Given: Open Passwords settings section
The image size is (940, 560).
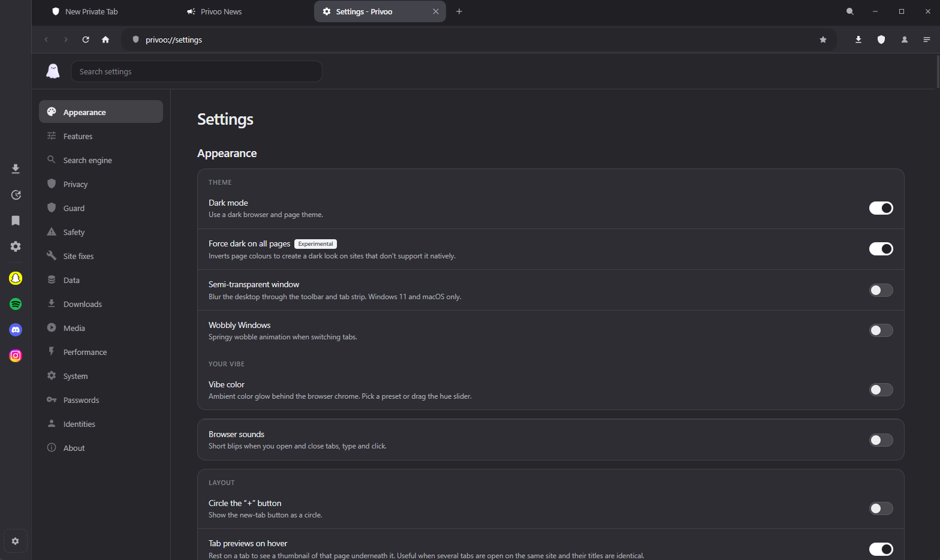Looking at the screenshot, I should tap(101, 400).
